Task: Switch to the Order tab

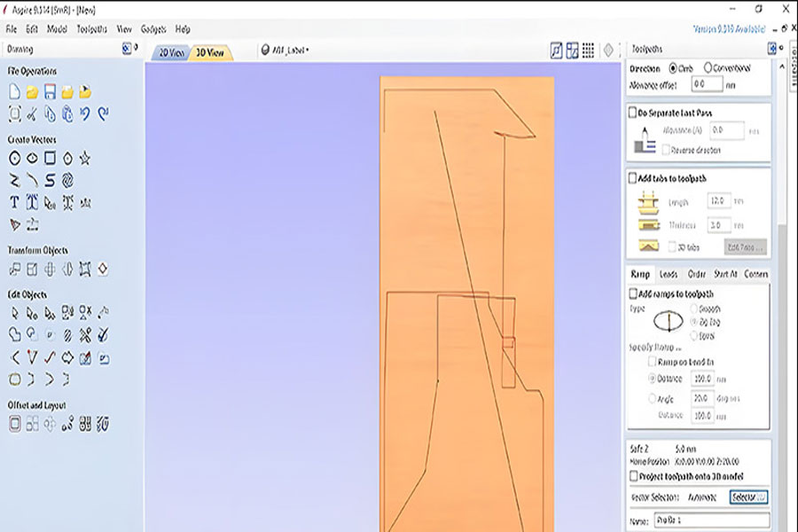Action: point(697,274)
